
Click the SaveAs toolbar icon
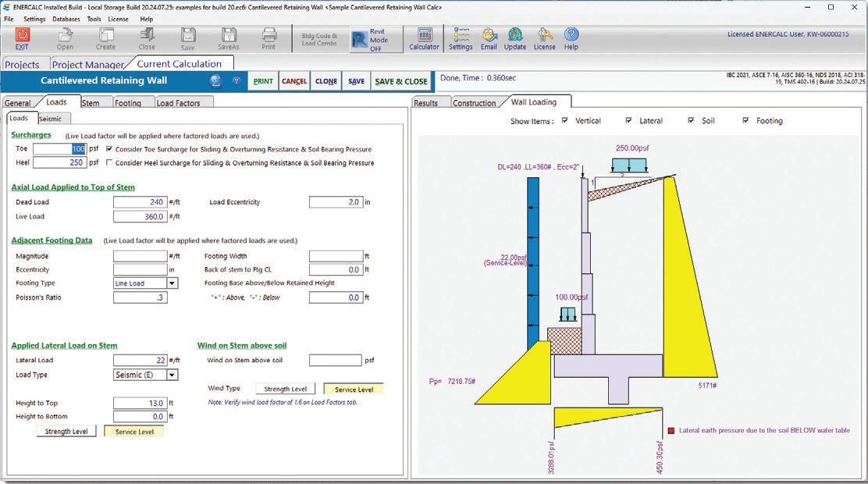(229, 39)
